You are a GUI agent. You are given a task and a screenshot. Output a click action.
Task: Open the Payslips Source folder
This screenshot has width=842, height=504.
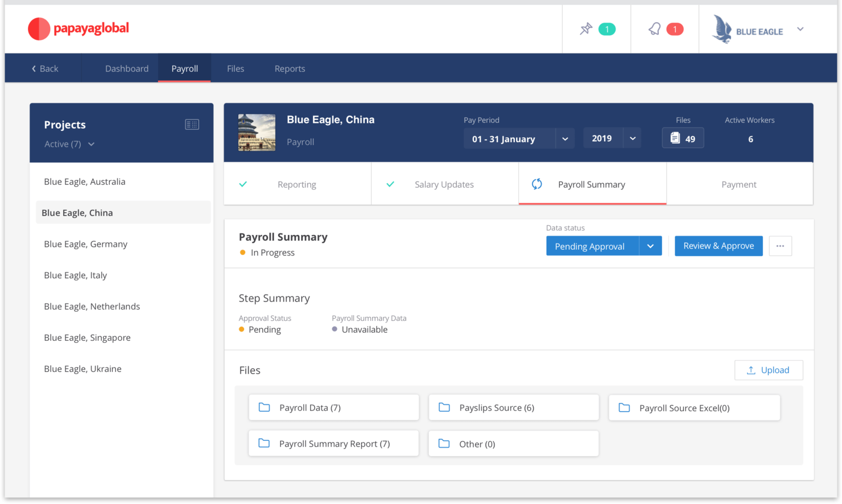513,407
